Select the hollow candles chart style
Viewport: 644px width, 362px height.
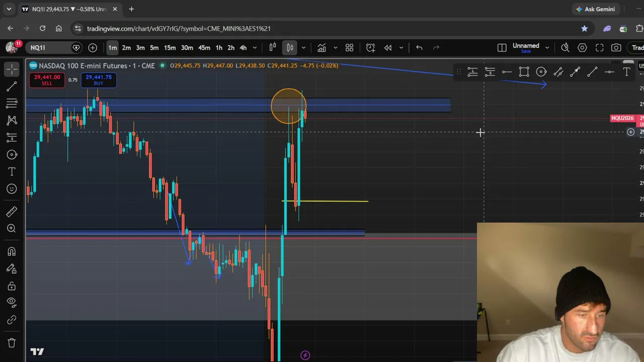click(x=273, y=48)
